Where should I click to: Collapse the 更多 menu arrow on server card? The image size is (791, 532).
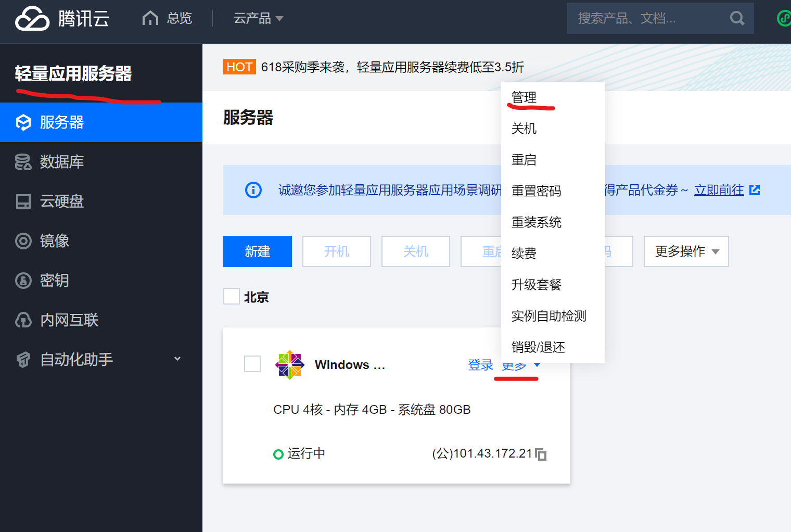[537, 365]
